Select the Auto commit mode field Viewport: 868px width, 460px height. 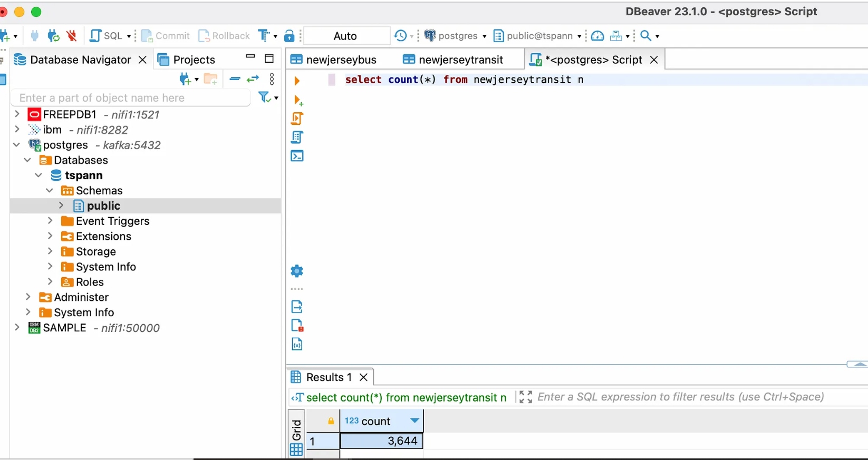tap(346, 36)
